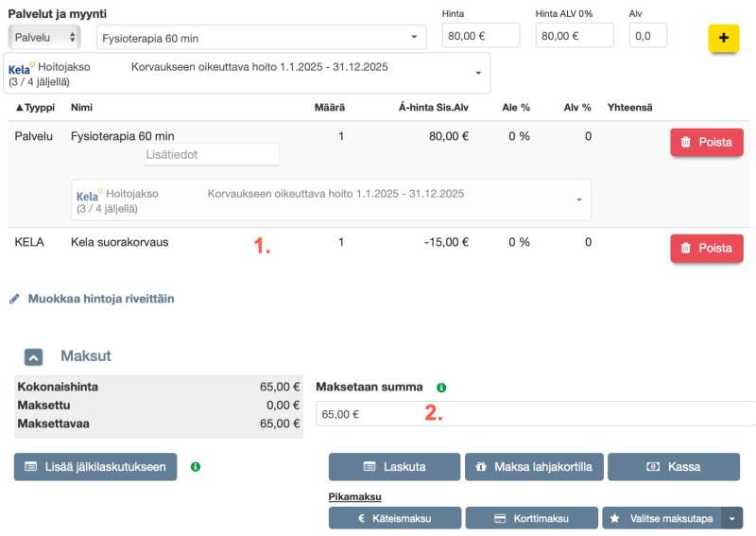The height and width of the screenshot is (536, 756).
Task: Choose Maksa lahjakortilla payment
Action: coord(533,467)
